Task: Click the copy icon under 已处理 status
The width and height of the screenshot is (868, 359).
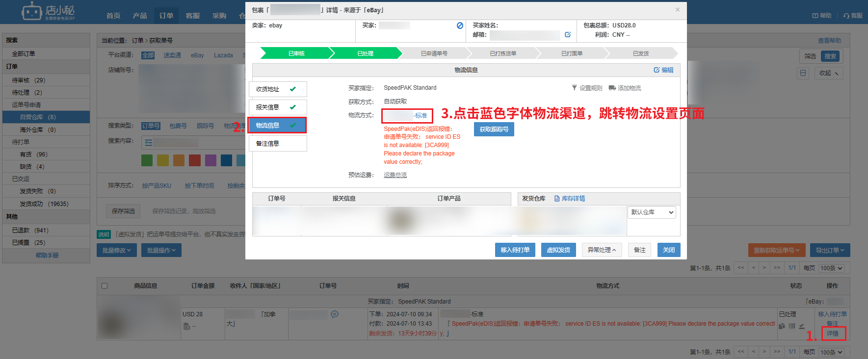Action: pyautogui.click(x=782, y=326)
